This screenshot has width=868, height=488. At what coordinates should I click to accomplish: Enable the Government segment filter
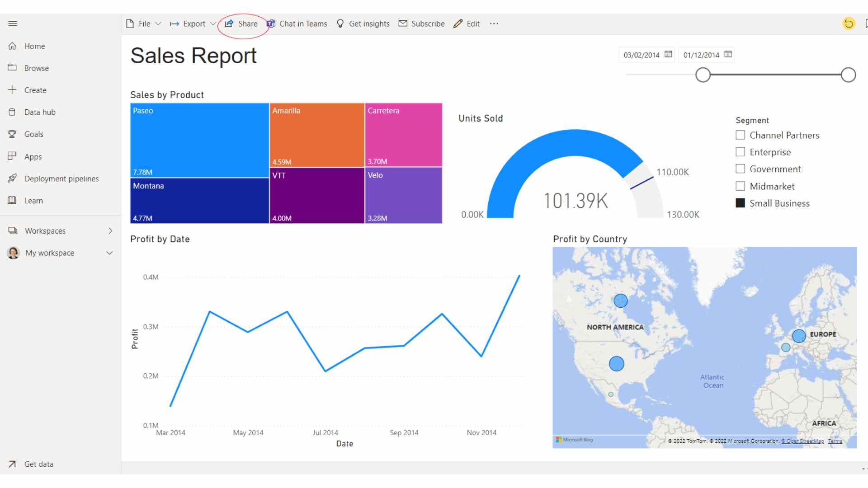740,169
